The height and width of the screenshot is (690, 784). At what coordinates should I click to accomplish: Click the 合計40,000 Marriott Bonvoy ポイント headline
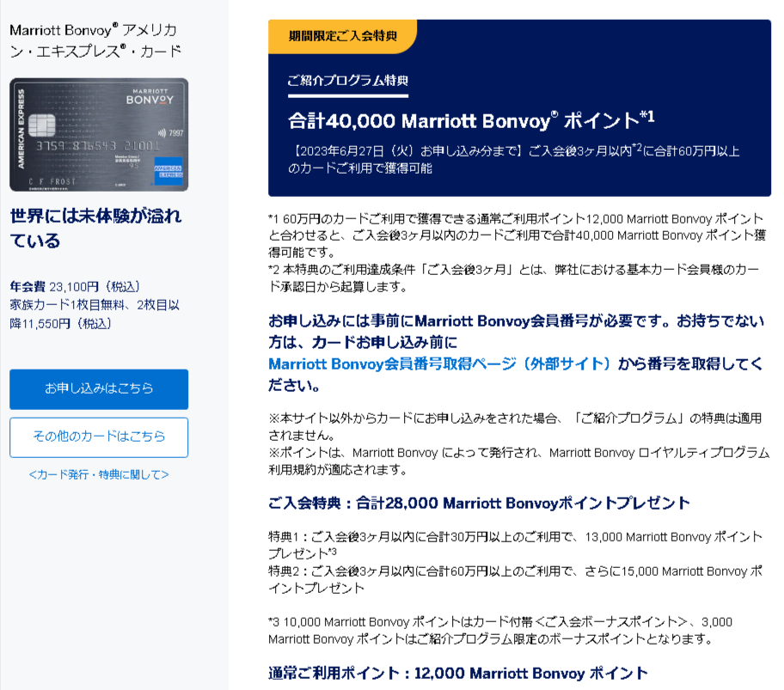[x=464, y=119]
